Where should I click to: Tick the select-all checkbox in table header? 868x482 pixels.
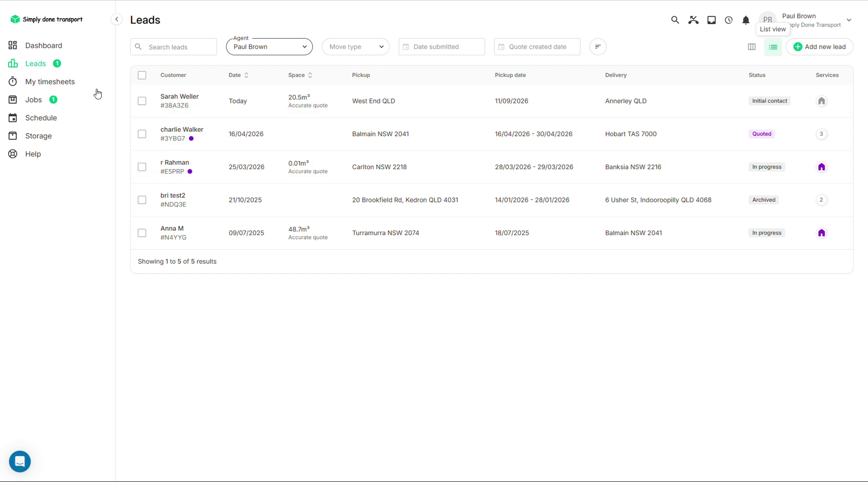[x=142, y=75]
